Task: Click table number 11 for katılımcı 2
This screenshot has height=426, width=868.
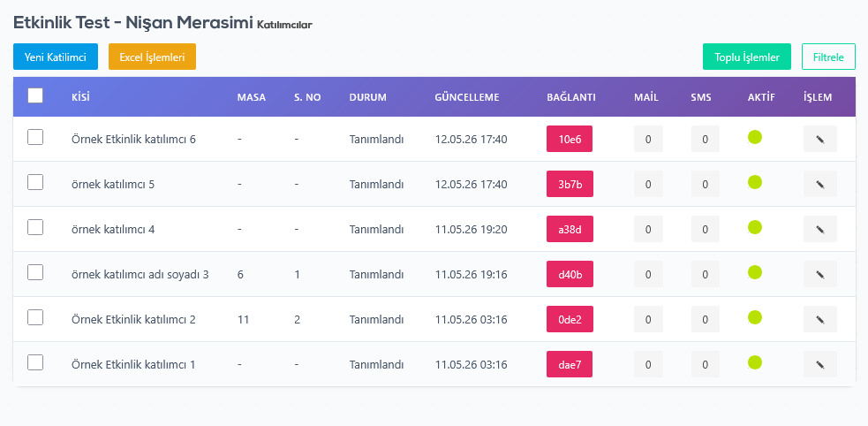Action: click(x=243, y=320)
